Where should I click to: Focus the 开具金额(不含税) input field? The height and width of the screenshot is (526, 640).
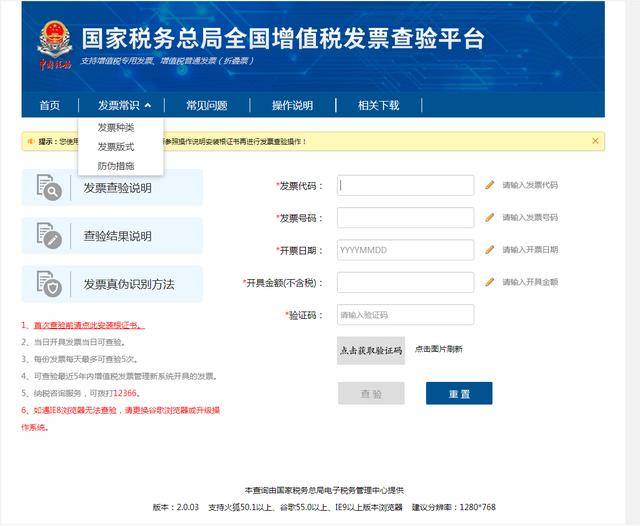pos(406,282)
